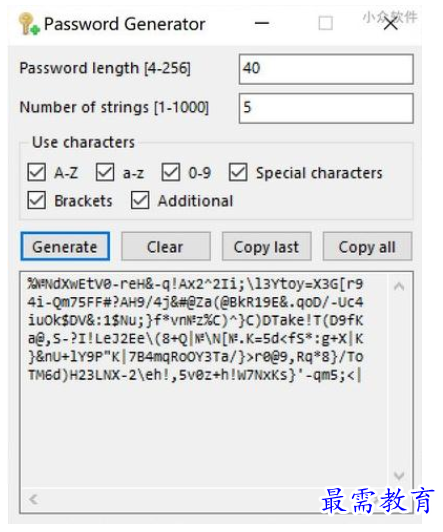Close the Password Generator window

point(391,23)
